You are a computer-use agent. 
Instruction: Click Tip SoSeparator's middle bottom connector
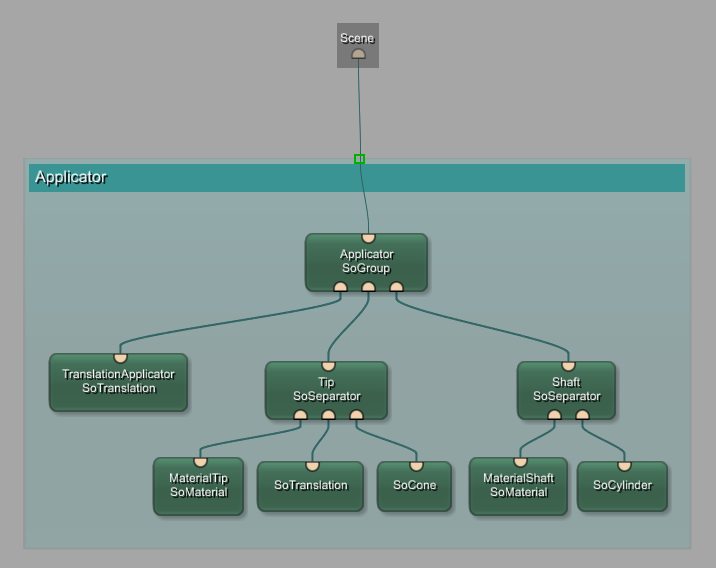pos(328,415)
